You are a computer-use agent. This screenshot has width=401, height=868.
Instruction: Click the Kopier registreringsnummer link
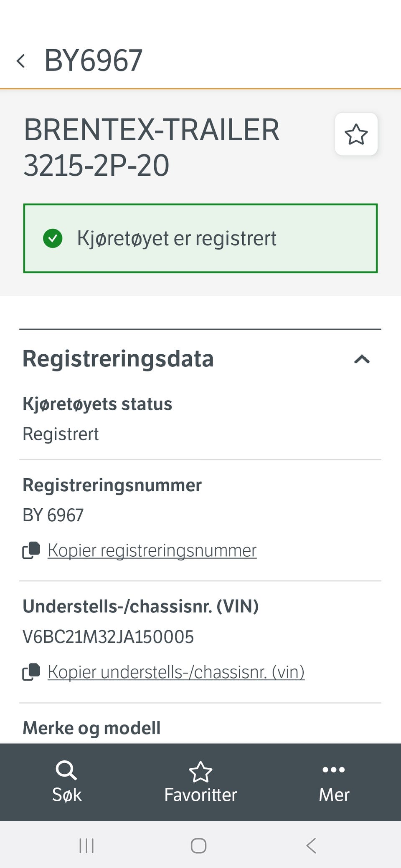coord(152,550)
